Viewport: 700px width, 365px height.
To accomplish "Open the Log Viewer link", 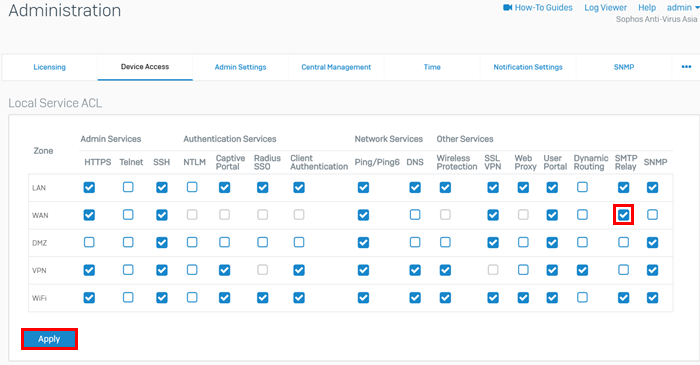I will [605, 8].
